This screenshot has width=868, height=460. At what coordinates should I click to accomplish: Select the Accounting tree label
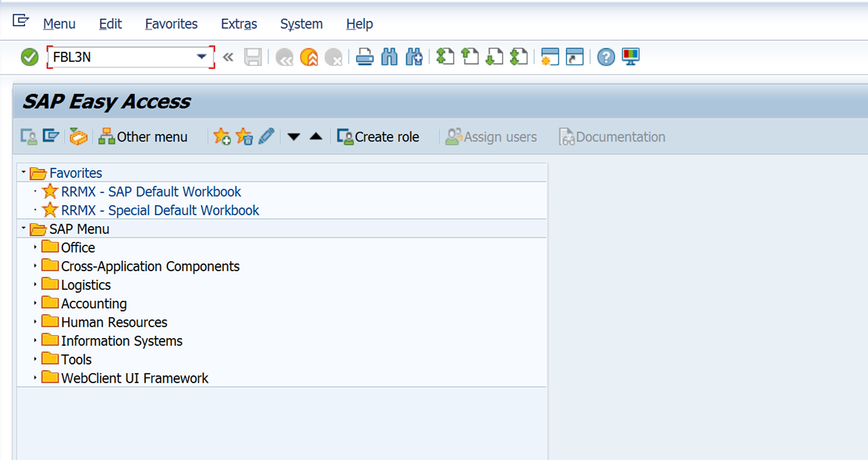[94, 304]
